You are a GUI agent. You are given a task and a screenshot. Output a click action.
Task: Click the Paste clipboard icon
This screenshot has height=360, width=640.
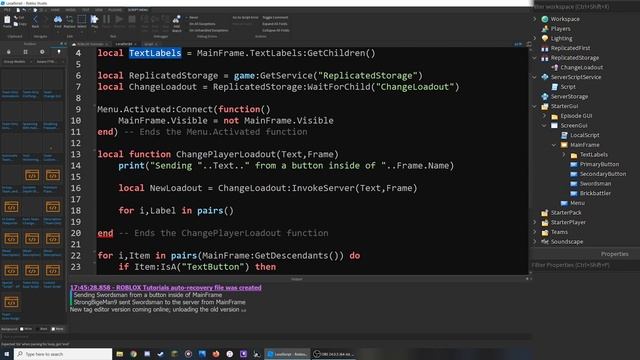coord(7,20)
